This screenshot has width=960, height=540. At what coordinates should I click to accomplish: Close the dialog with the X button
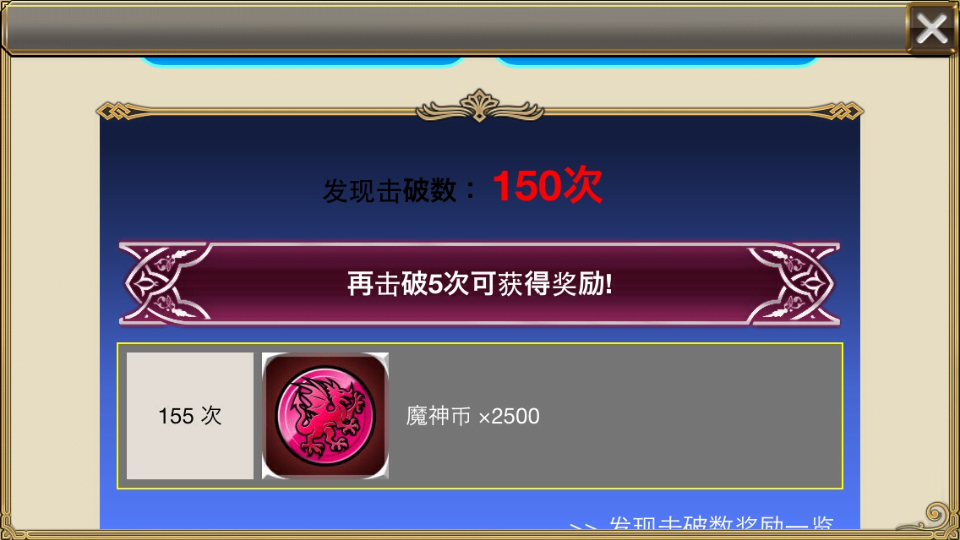[931, 28]
